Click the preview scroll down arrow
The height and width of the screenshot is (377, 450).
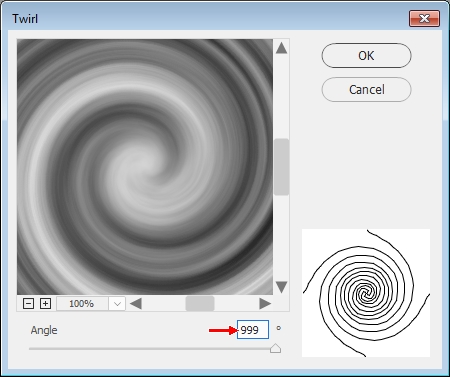(282, 287)
